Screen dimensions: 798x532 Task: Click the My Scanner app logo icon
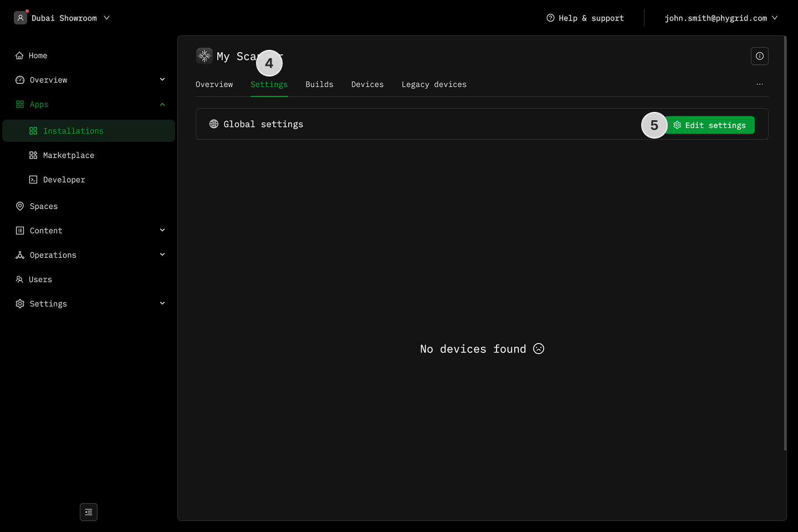point(204,55)
